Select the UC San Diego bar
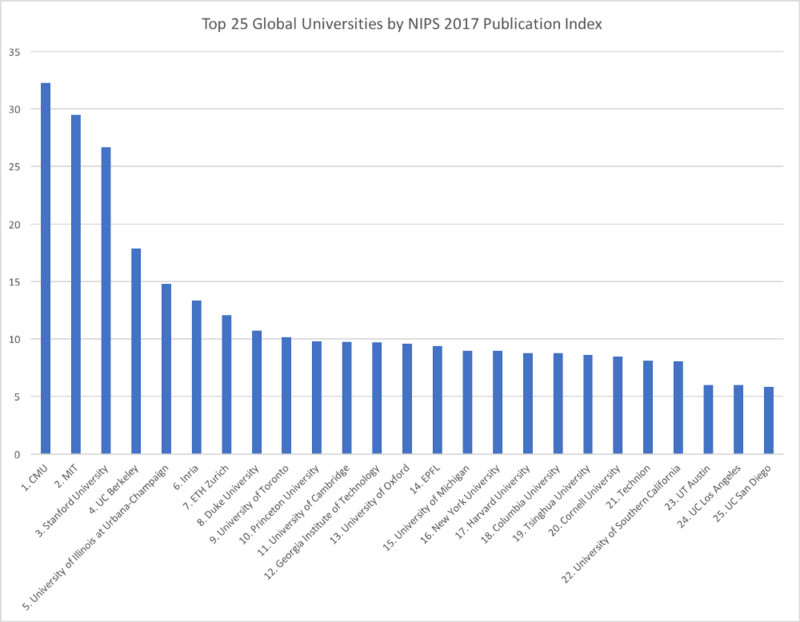Viewport: 800px width, 622px height. (x=768, y=420)
